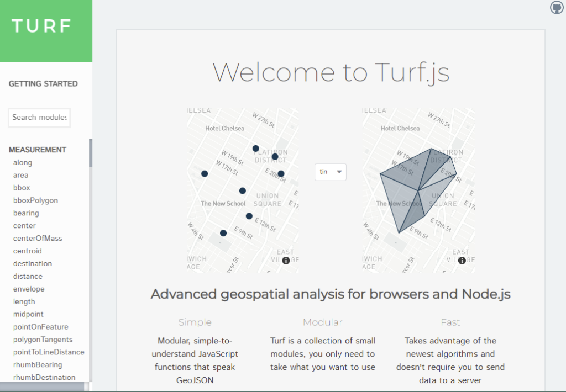Click GETTING STARTED in the sidebar
This screenshot has width=566, height=392.
[x=43, y=83]
